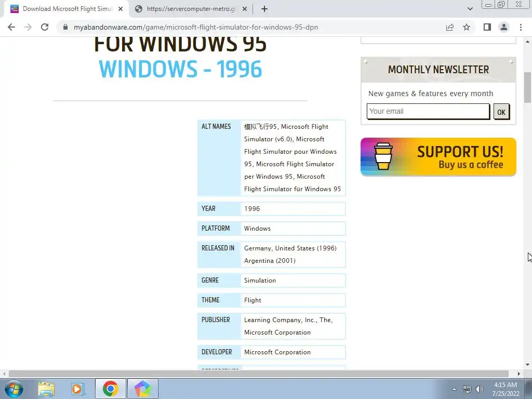Go back to the previous page
The width and height of the screenshot is (532, 399).
click(11, 27)
